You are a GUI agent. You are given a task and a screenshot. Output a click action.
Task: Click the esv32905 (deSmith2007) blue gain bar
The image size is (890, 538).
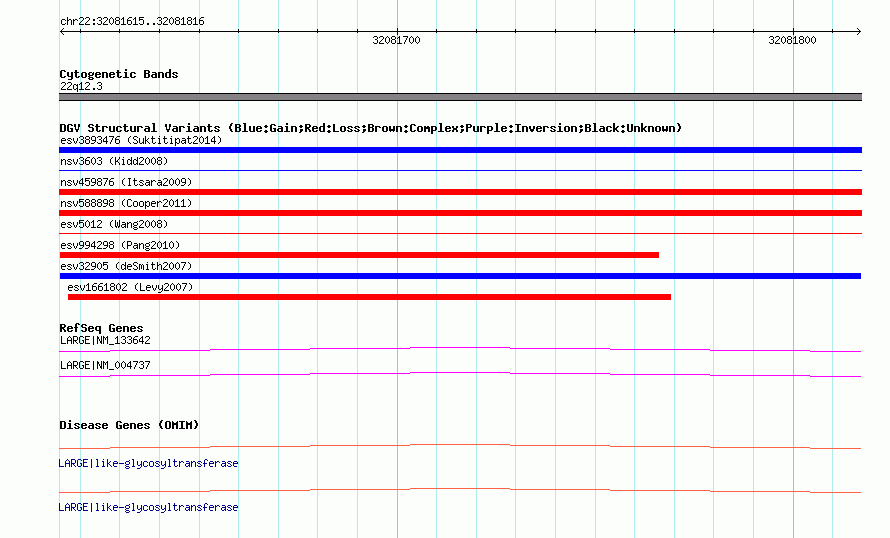[x=460, y=276]
